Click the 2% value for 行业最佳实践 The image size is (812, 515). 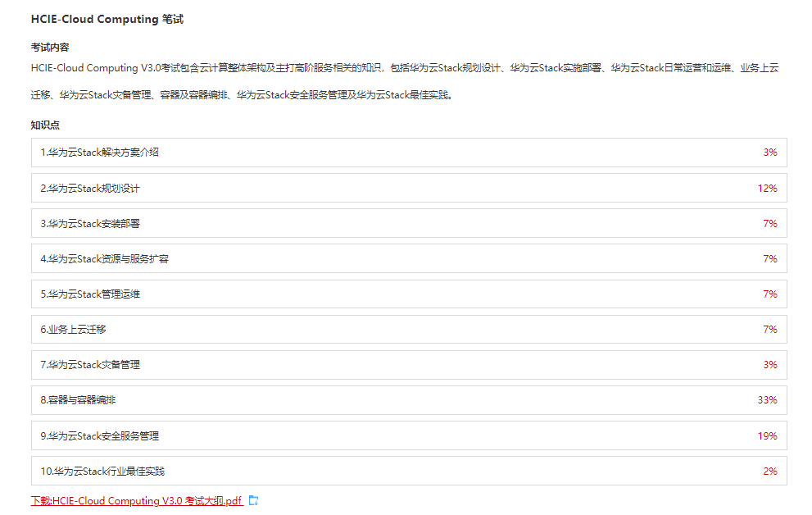pyautogui.click(x=770, y=472)
